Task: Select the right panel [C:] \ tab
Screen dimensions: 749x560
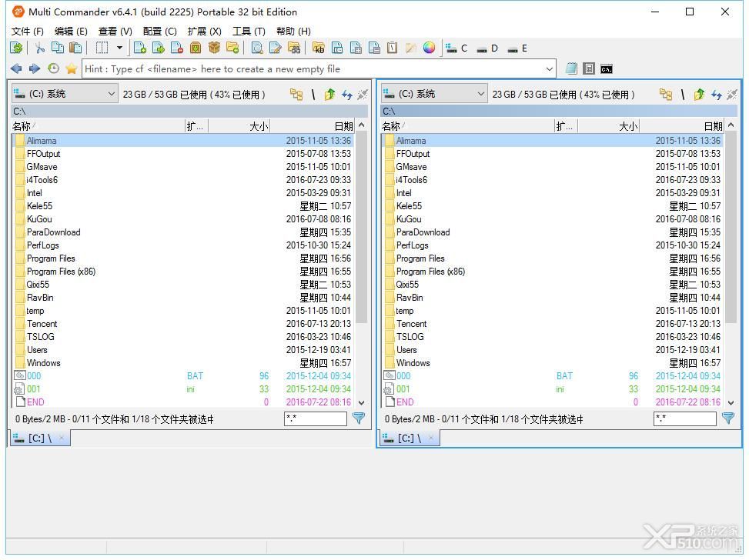Action: (410, 438)
